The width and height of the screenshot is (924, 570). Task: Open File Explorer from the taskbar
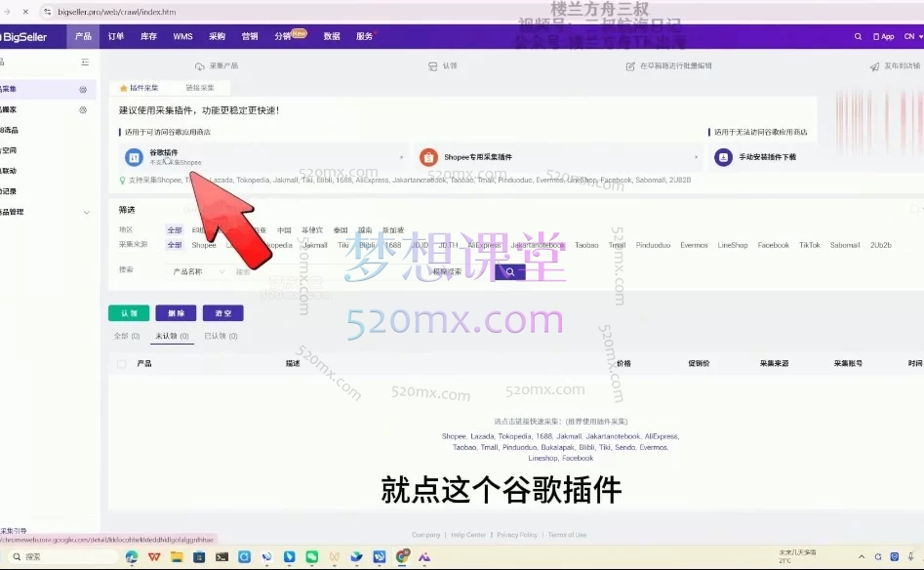177,556
